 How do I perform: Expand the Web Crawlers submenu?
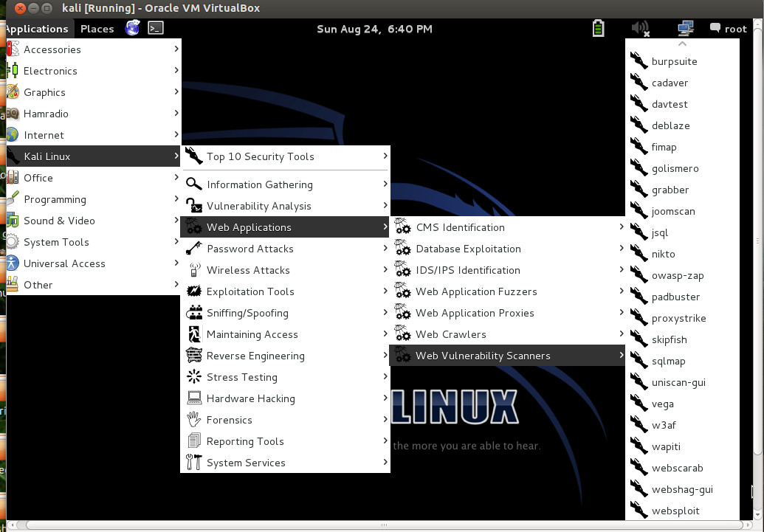click(x=451, y=334)
